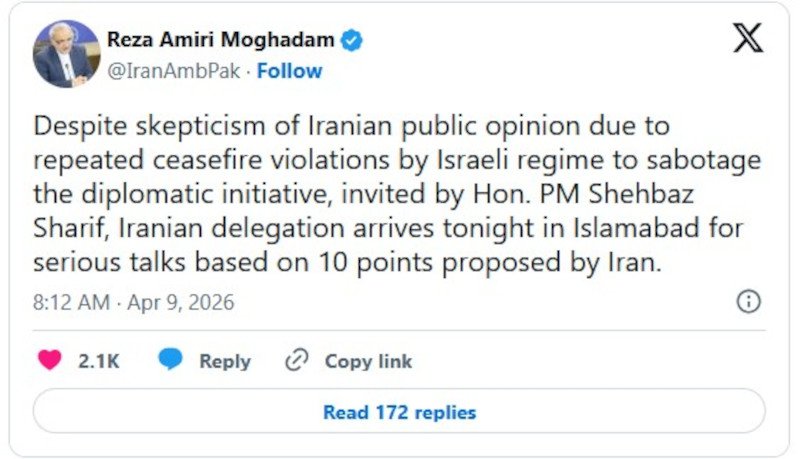The width and height of the screenshot is (800, 459).
Task: Click the blue verified checkmark badge
Action: [353, 40]
